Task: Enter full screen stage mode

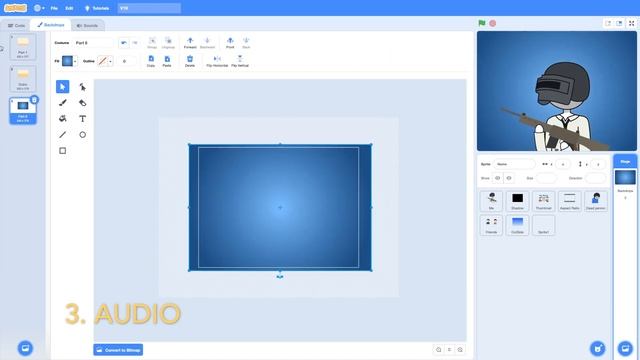Action: (631, 23)
